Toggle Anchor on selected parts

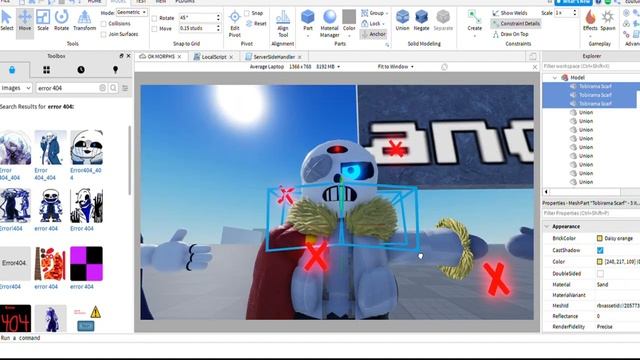[x=373, y=34]
